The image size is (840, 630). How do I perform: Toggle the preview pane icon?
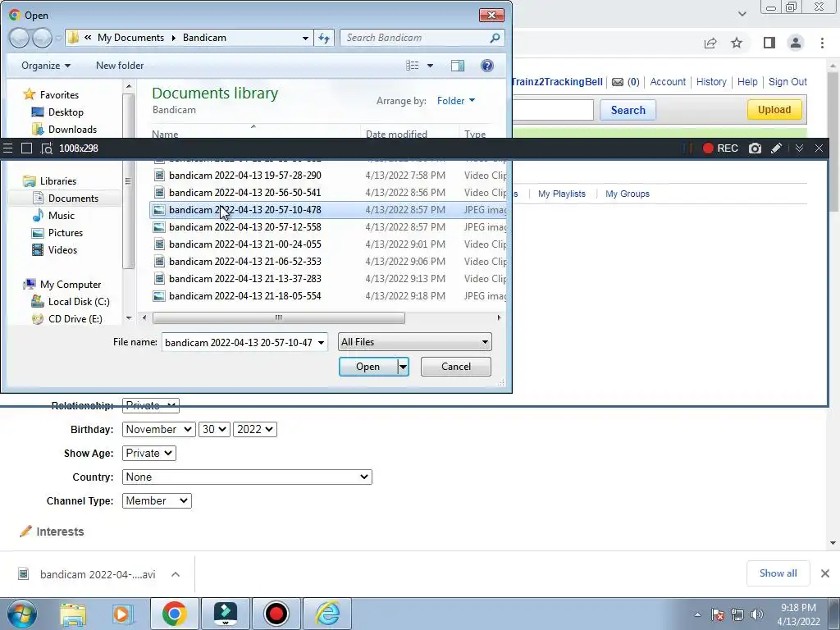pyautogui.click(x=458, y=66)
